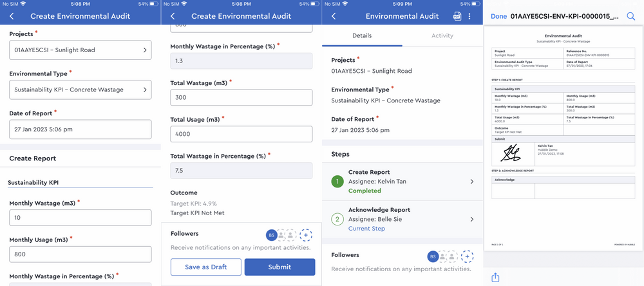Select the Details tab
This screenshot has width=644, height=286.
(x=362, y=35)
